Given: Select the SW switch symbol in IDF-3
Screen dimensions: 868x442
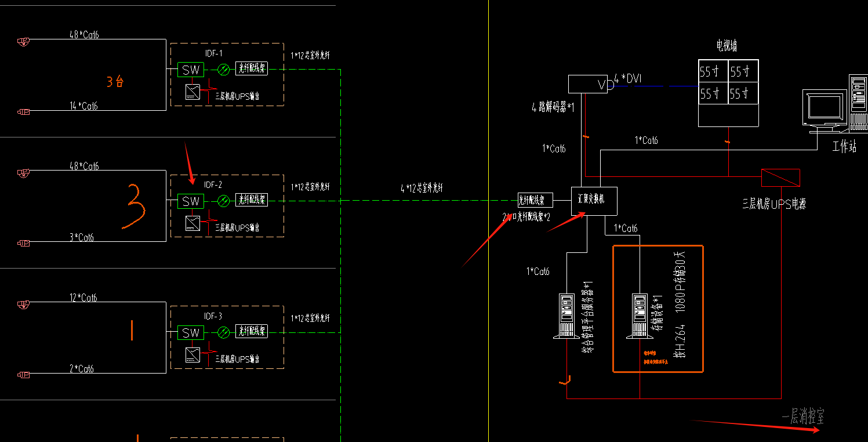Looking at the screenshot, I should [191, 333].
